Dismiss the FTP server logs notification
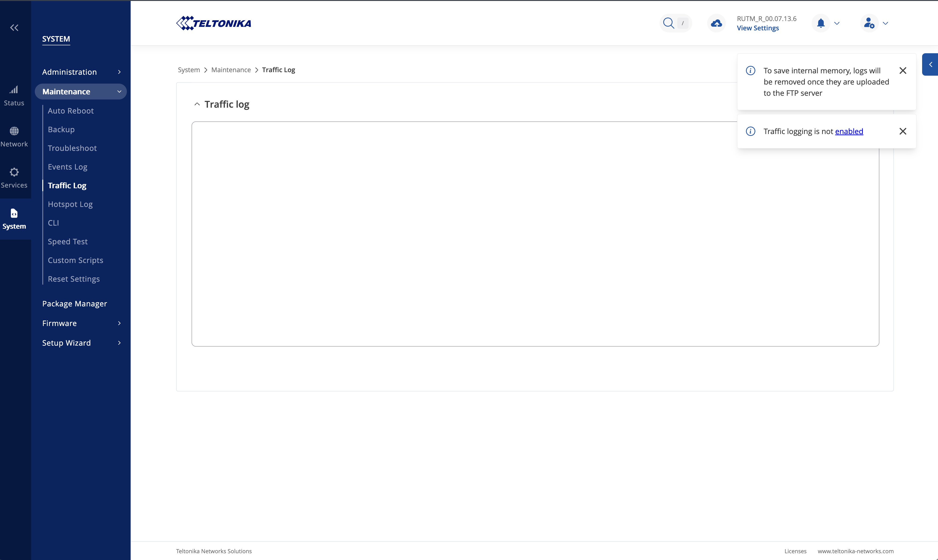 902,71
